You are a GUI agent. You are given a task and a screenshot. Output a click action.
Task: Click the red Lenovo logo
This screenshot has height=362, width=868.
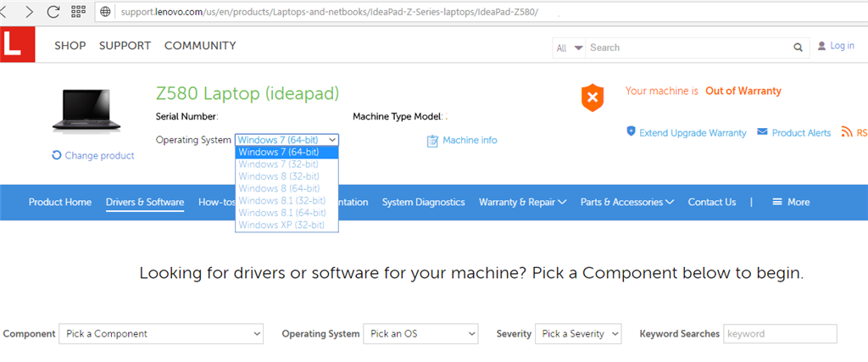17,44
